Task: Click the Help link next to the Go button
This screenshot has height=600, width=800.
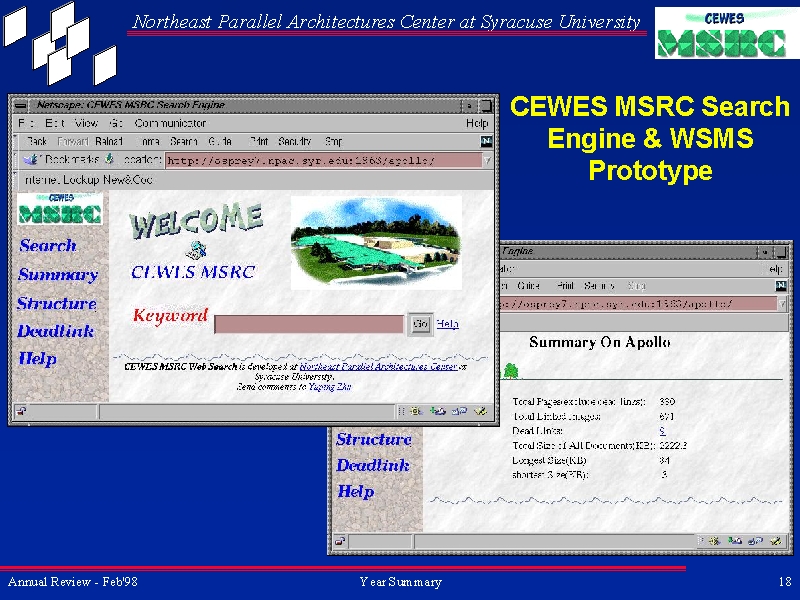Action: pos(447,324)
